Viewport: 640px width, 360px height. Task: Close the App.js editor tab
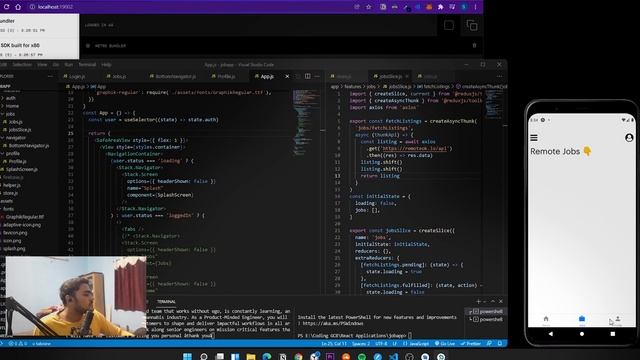pos(287,76)
